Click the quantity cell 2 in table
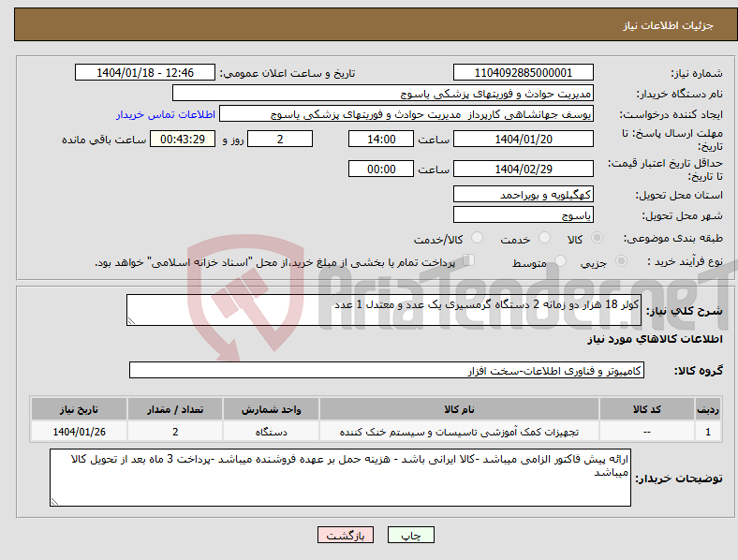The height and width of the screenshot is (560, 738). coord(175,432)
